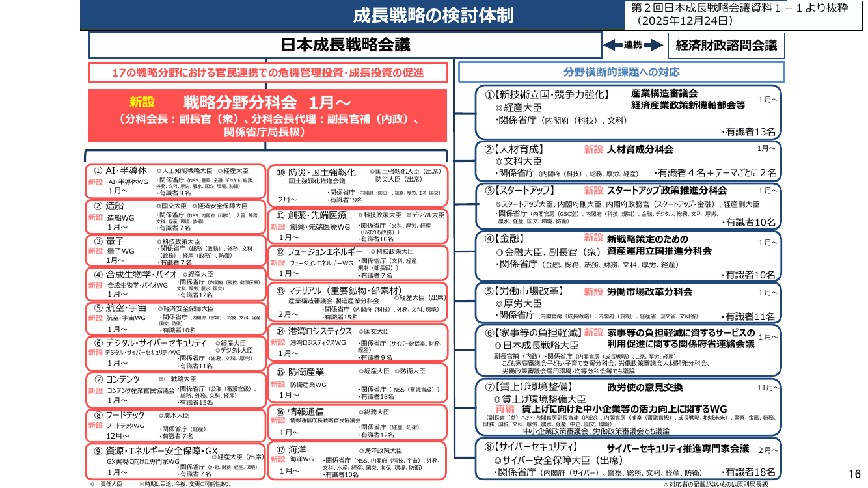
Task: Select the "⑩ 防災・国土強靱化" heading
Action: click(316, 172)
